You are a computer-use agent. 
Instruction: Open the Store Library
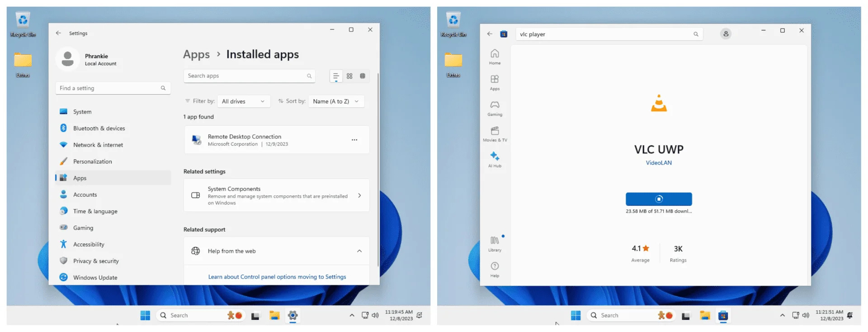[495, 244]
